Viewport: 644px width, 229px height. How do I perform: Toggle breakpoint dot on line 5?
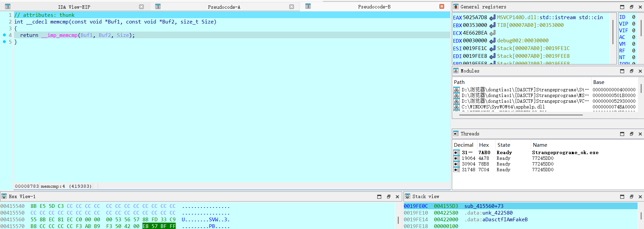[4, 42]
